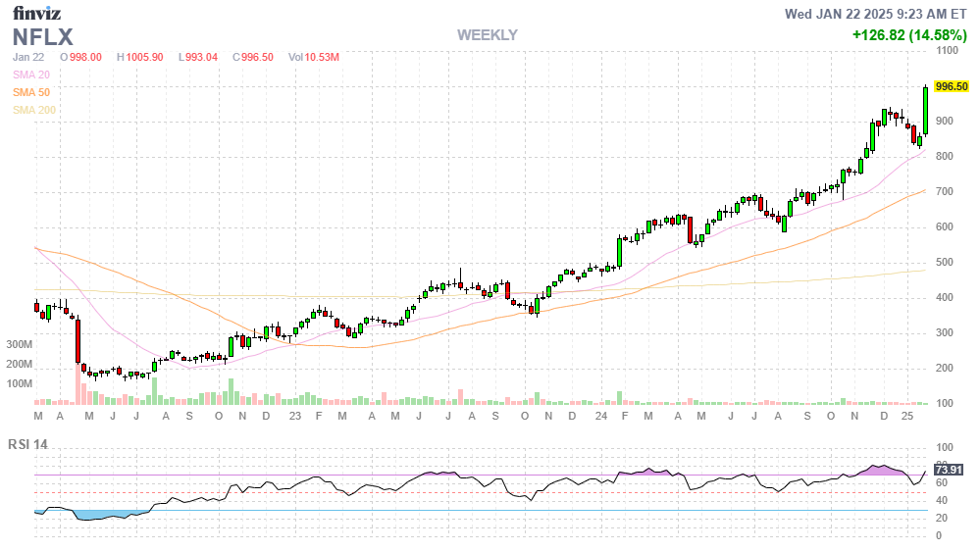
Task: Toggle the SMA 50 legend entry
Action: [31, 92]
